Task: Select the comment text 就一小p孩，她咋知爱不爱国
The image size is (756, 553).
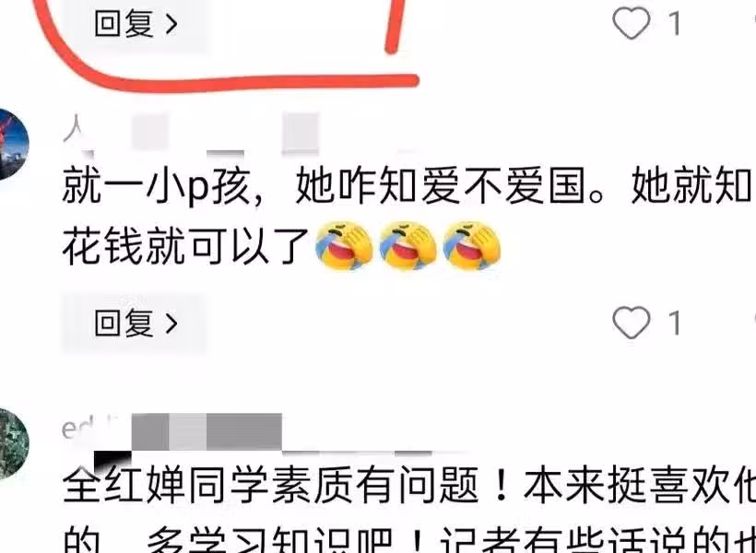Action: coord(334,186)
